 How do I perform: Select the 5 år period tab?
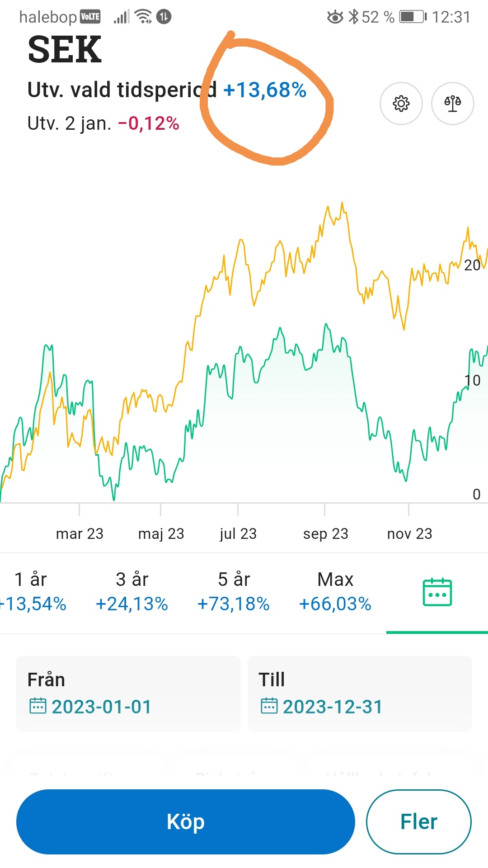tap(234, 591)
